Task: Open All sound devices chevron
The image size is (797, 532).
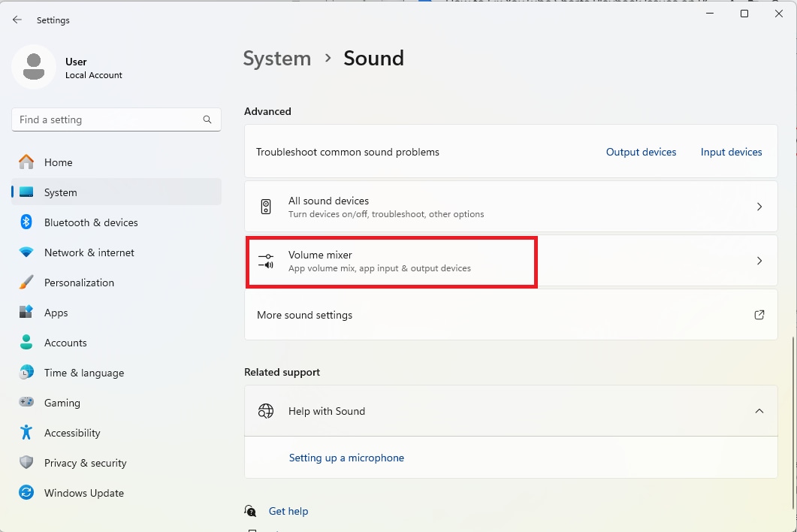Action: [759, 207]
